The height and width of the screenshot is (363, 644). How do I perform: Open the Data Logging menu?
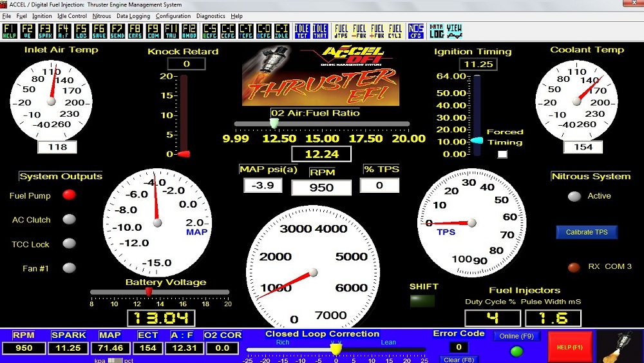[133, 16]
